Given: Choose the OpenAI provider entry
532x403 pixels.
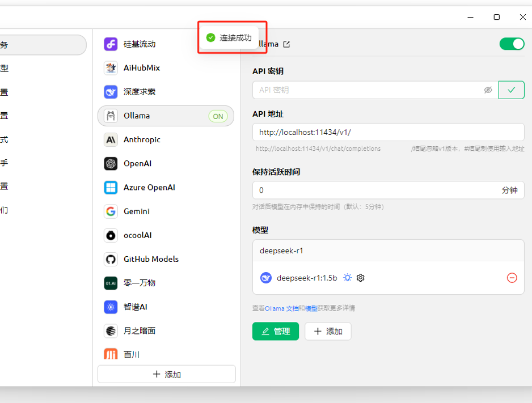Looking at the screenshot, I should (x=166, y=163).
